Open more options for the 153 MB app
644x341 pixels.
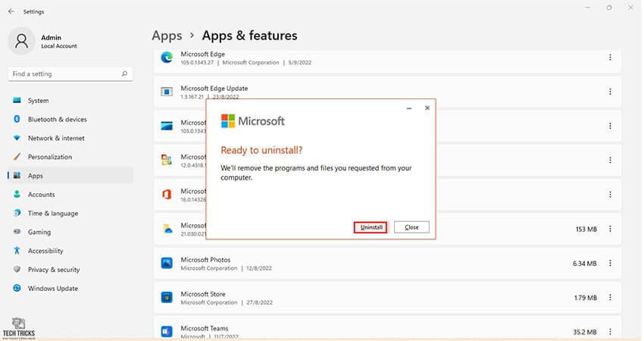610,229
